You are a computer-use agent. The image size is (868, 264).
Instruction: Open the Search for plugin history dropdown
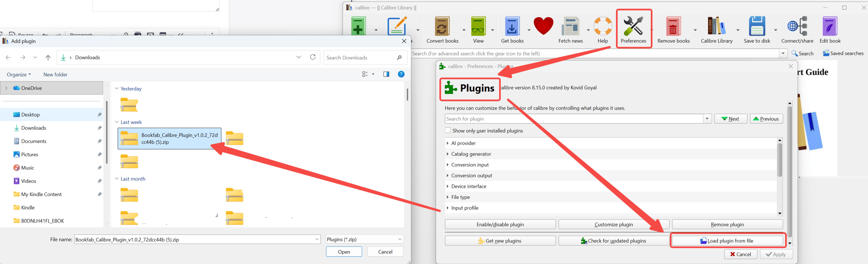point(707,119)
